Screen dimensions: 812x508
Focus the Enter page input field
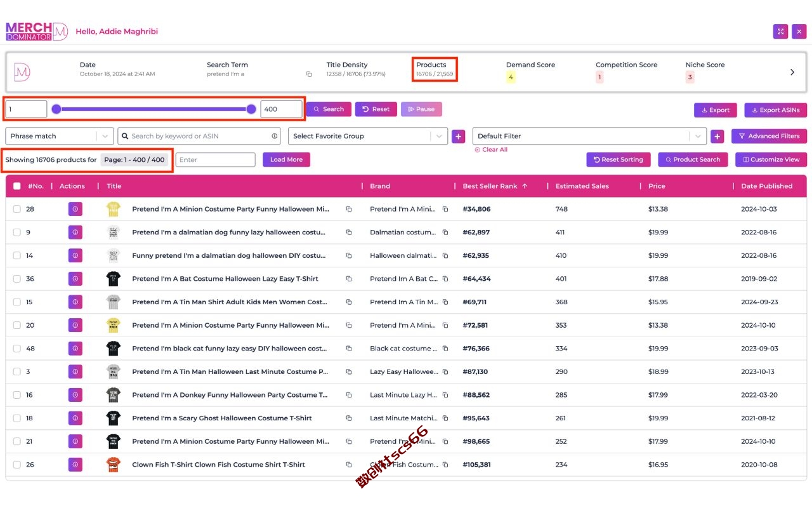(216, 160)
